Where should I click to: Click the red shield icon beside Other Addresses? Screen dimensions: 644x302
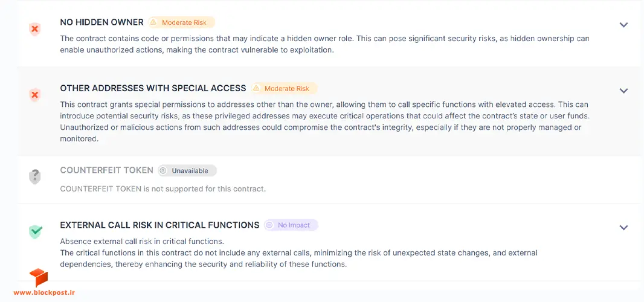pos(35,95)
